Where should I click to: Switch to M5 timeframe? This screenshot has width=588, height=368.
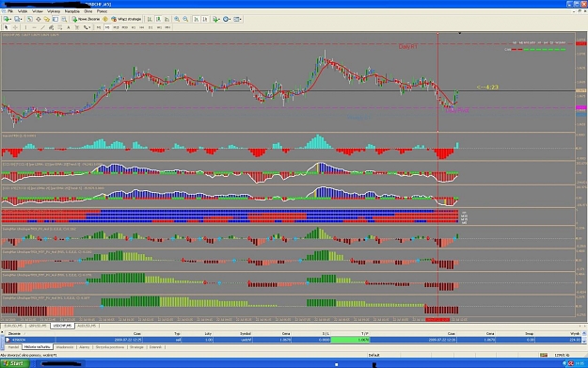pos(107,27)
